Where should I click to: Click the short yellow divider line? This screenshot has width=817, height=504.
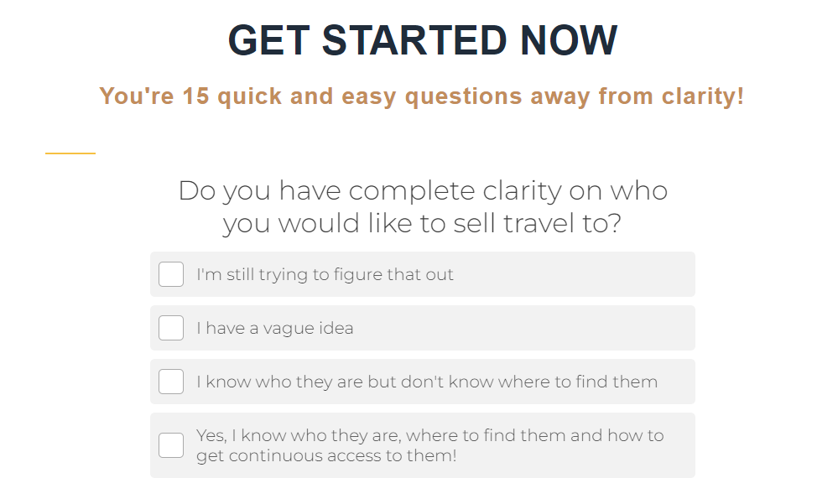[70, 153]
